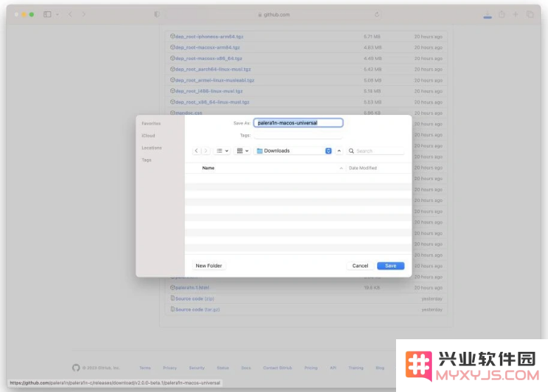Toggle Safari sidebar icon

point(47,14)
